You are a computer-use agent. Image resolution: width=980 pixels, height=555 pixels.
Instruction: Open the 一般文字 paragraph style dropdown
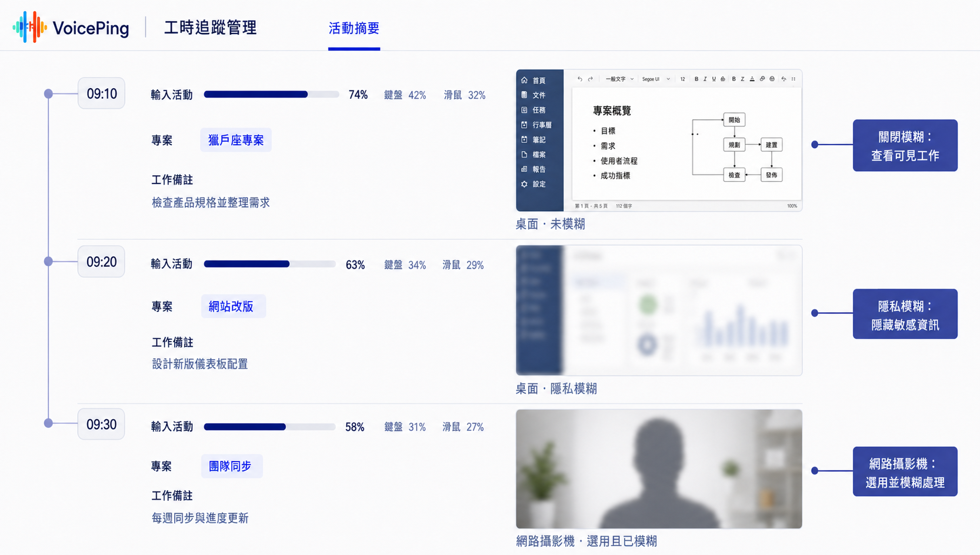point(620,79)
